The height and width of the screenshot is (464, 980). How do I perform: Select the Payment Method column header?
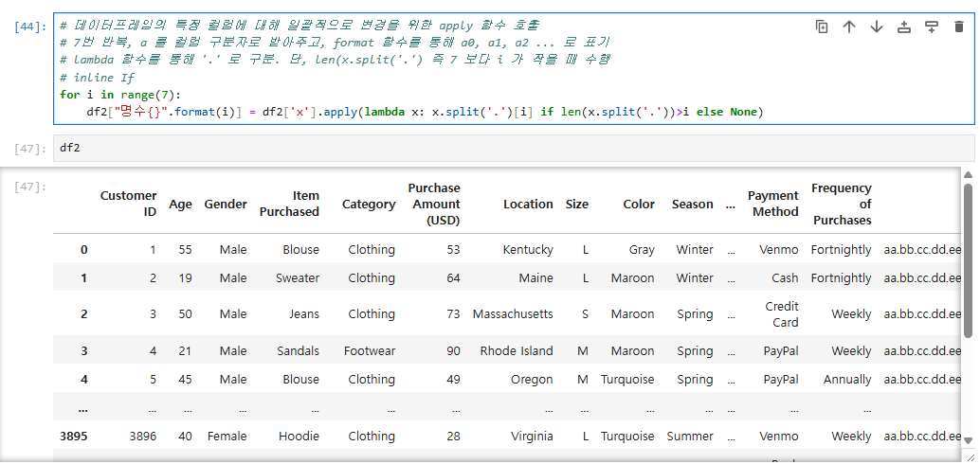[x=773, y=204]
